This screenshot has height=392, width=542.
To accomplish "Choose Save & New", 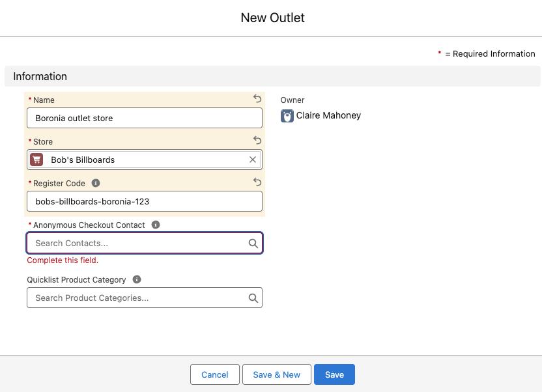I will coord(276,374).
